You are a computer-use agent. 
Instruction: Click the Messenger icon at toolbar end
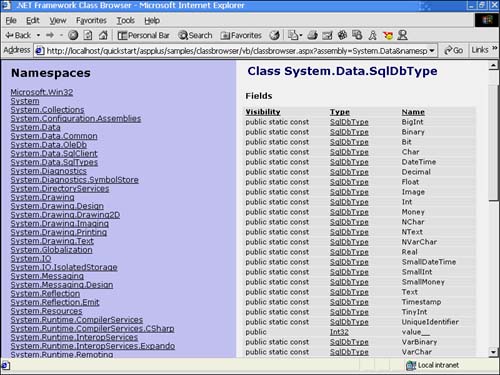pyautogui.click(x=402, y=35)
